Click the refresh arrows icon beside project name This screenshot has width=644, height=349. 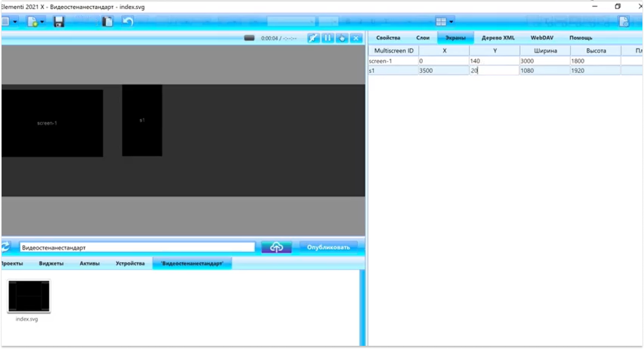[6, 247]
